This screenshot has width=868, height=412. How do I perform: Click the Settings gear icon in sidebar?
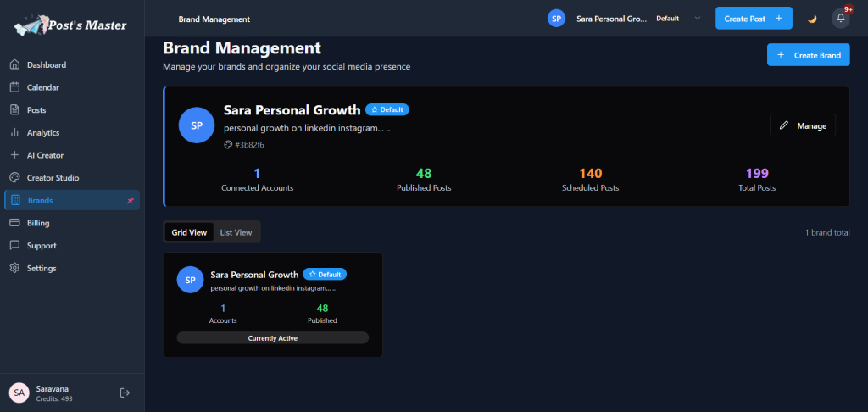(x=14, y=268)
